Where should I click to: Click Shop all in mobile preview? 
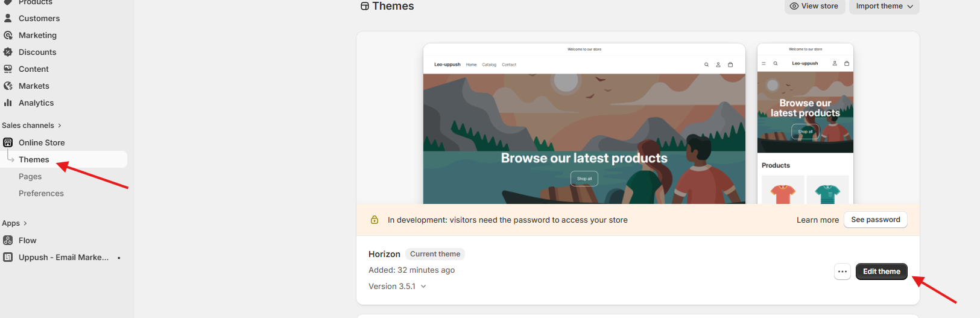pos(806,132)
